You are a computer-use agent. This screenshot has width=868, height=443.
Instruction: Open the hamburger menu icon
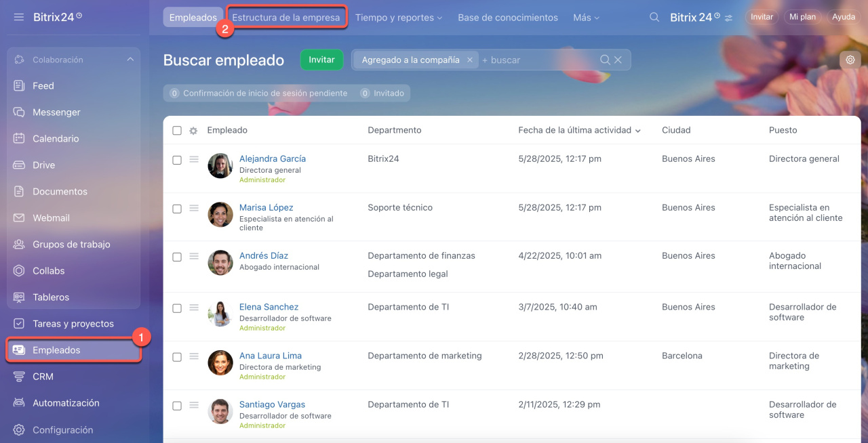point(19,17)
